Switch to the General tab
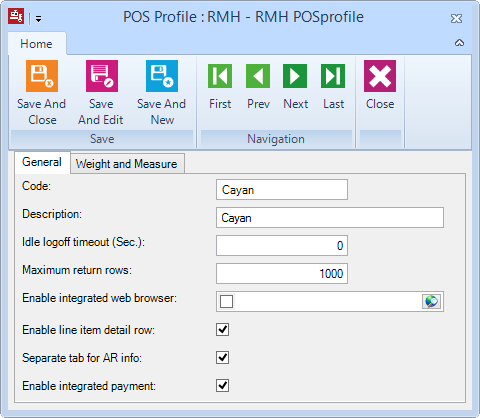 (42, 162)
